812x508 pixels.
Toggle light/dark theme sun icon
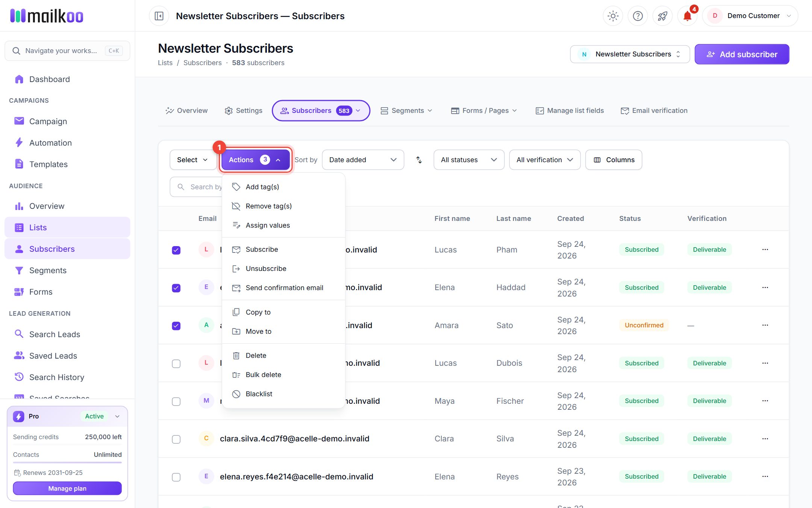(x=613, y=16)
